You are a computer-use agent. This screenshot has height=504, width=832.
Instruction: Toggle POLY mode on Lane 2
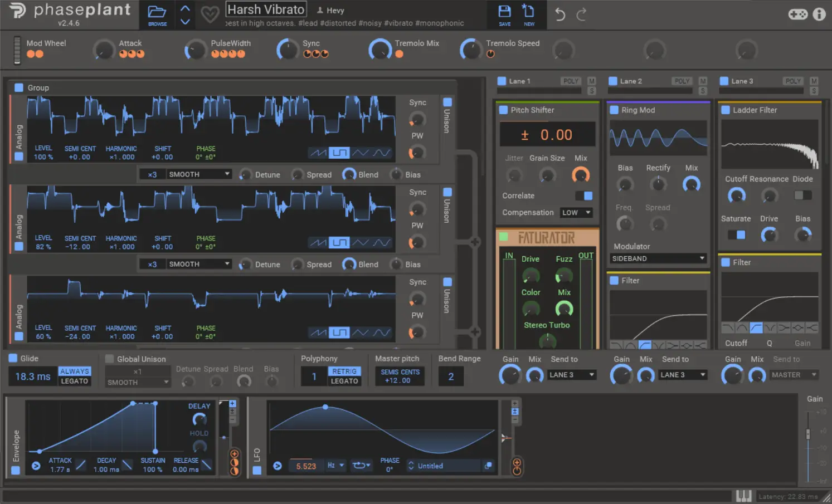[x=682, y=81]
